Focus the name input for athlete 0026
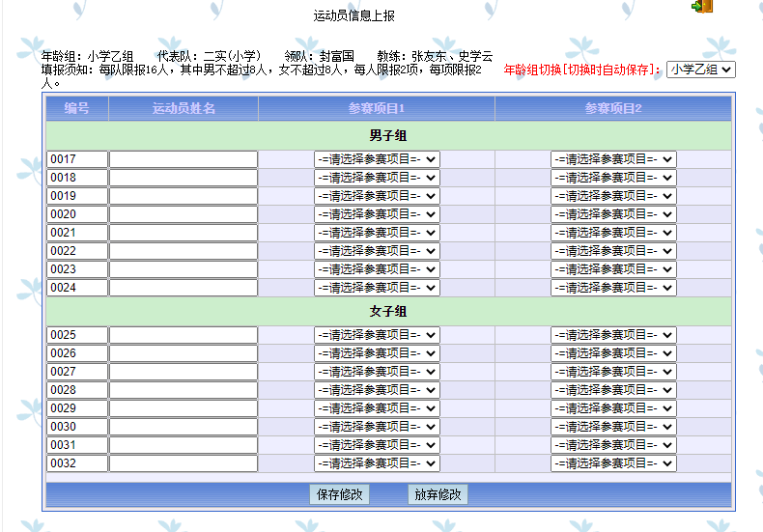This screenshot has width=763, height=532. point(184,353)
